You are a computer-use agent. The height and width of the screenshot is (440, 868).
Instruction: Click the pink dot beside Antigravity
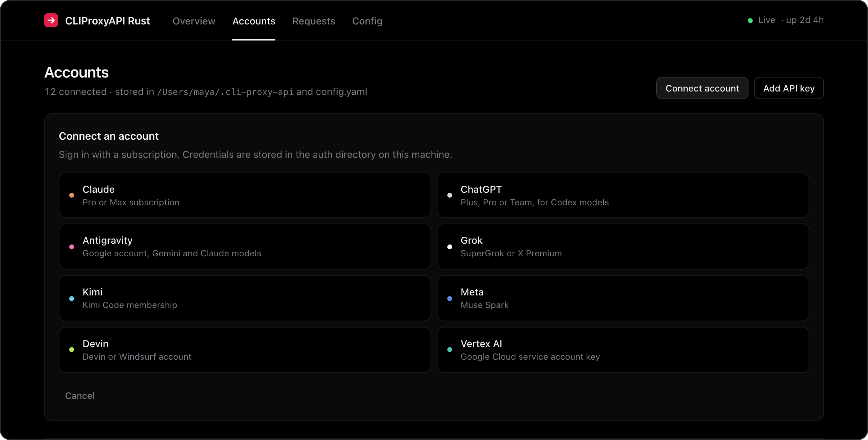(72, 247)
